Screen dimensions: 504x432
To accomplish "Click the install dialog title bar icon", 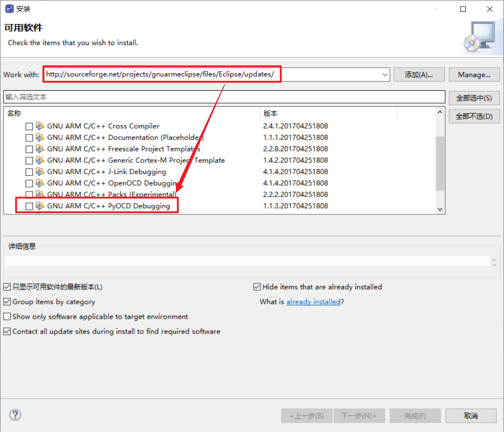I will point(9,9).
